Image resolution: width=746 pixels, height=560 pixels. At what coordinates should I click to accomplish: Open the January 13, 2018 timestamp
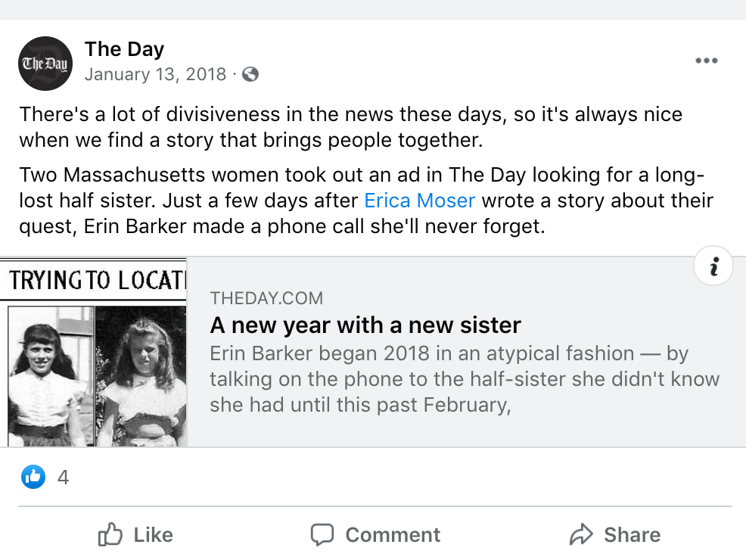coord(155,74)
